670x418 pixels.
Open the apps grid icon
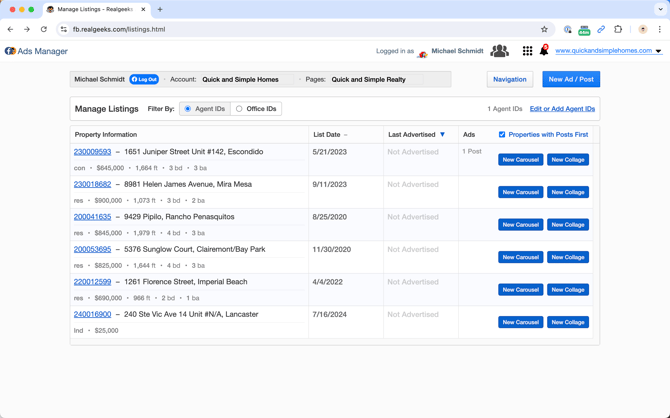click(527, 51)
